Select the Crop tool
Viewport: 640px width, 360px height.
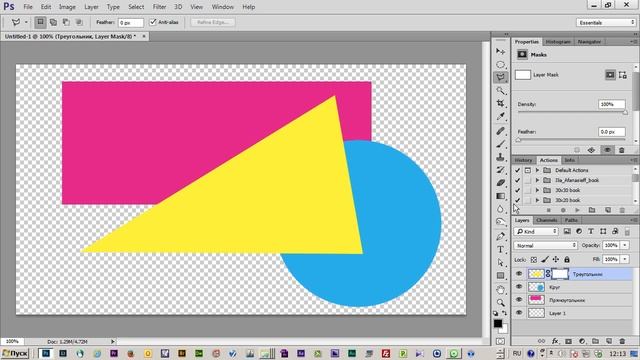[x=500, y=103]
